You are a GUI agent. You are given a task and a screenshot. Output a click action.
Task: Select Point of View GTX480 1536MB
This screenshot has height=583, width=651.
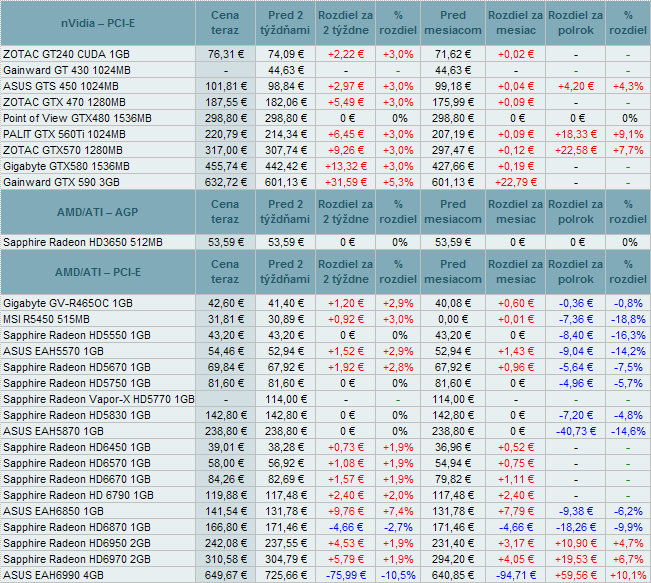coord(77,118)
